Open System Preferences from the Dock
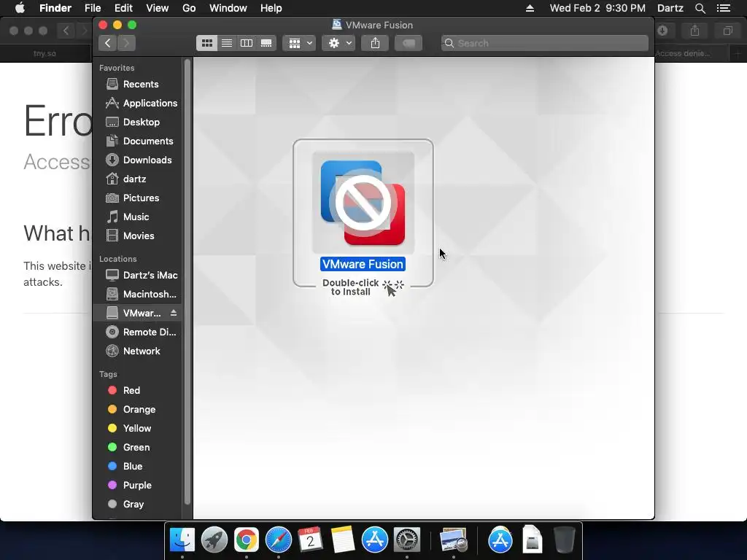This screenshot has width=747, height=560. pos(406,540)
